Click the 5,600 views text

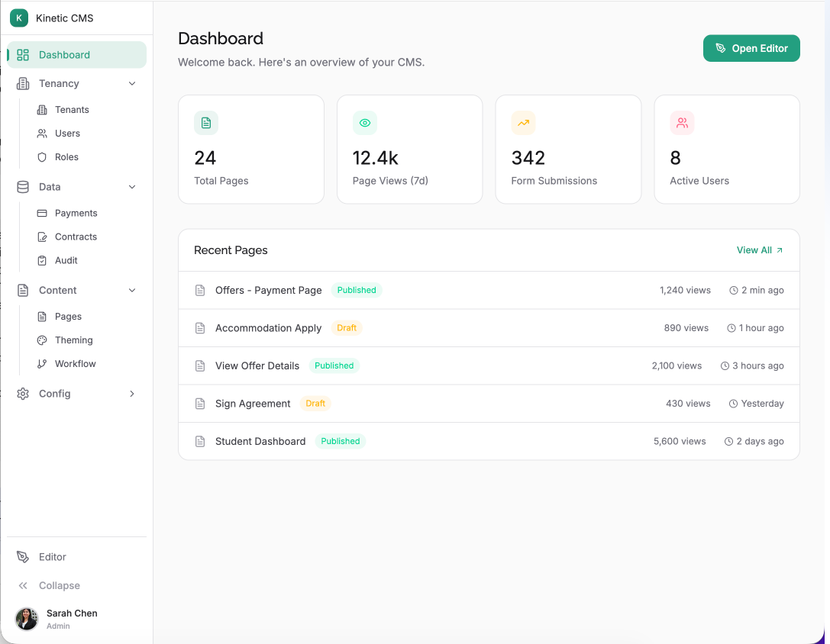click(x=680, y=441)
